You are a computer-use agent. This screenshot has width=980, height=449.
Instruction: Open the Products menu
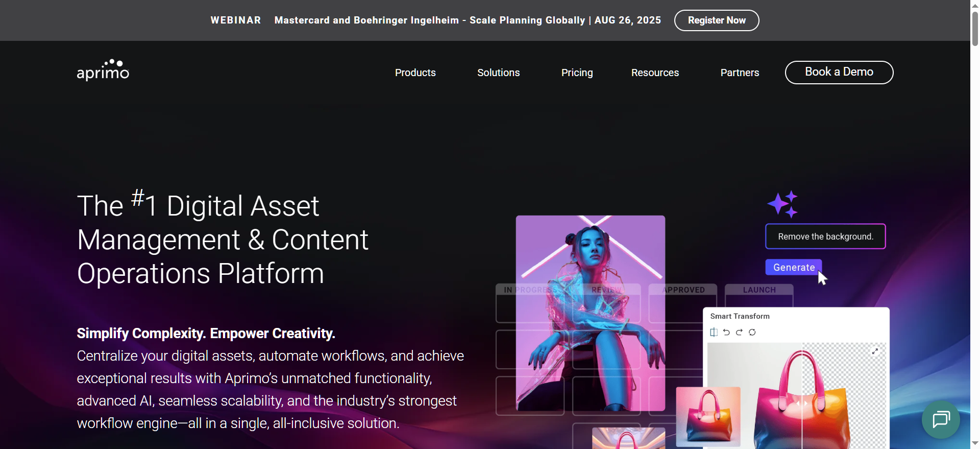click(415, 73)
